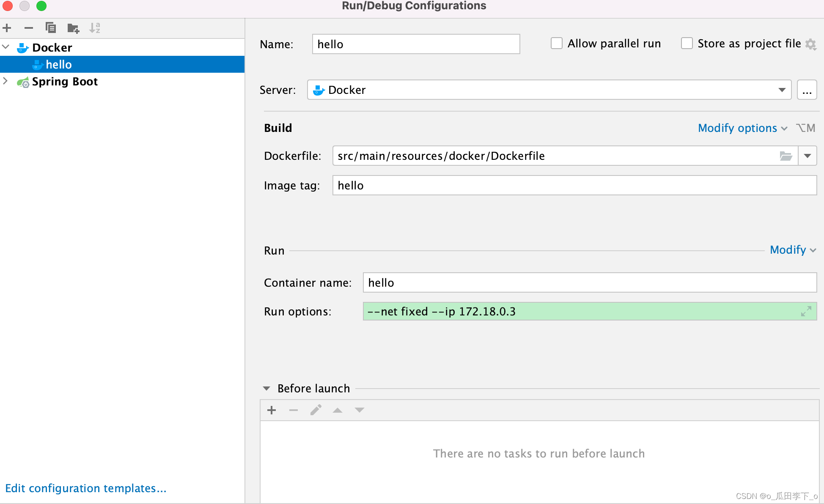Open the Dockerfile path history dropdown

(x=807, y=156)
